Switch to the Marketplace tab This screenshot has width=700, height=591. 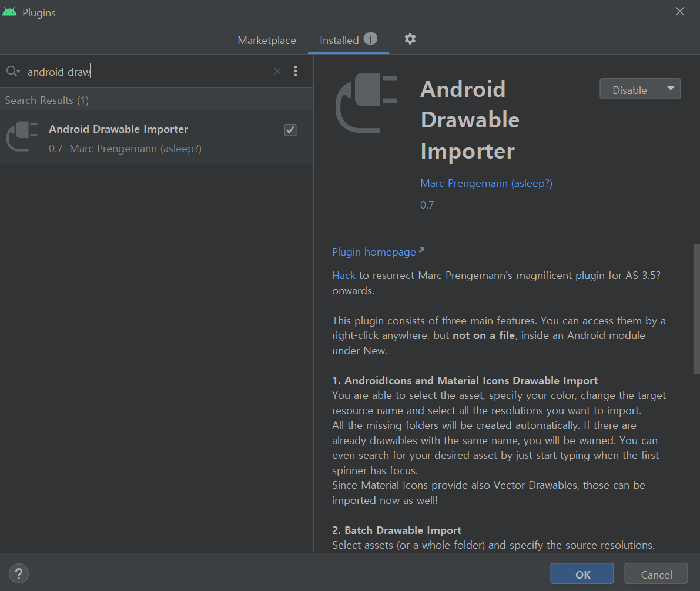pos(266,41)
